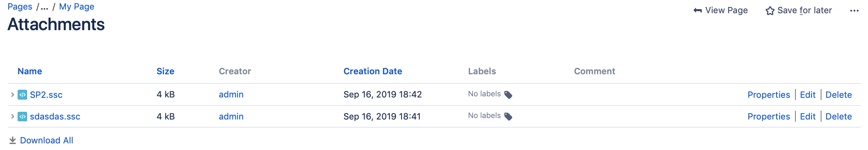Expand the collapsed breadcrumb ellipsis
Screen dimensions: 868x150
tap(44, 7)
